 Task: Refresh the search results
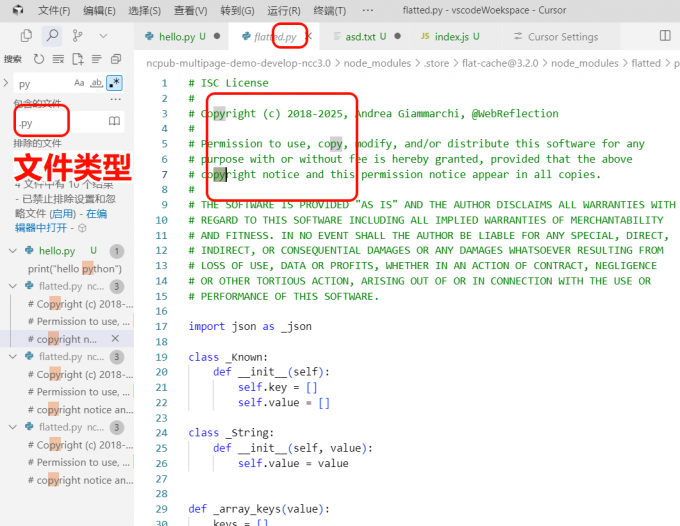click(39, 59)
